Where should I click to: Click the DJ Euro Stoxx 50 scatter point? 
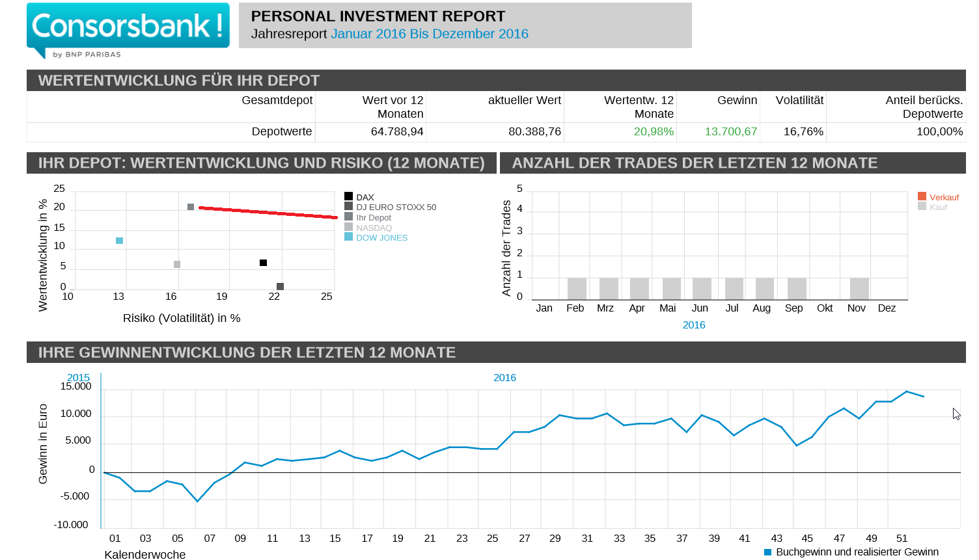tap(280, 286)
